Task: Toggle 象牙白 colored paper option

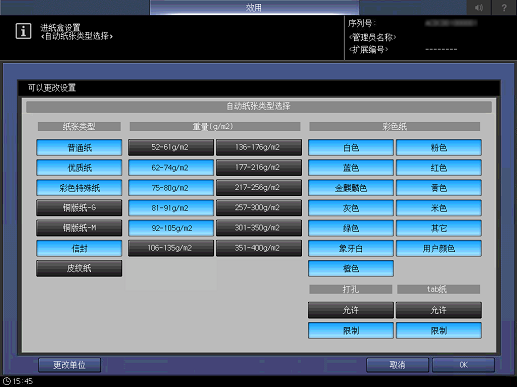Action: tap(351, 248)
